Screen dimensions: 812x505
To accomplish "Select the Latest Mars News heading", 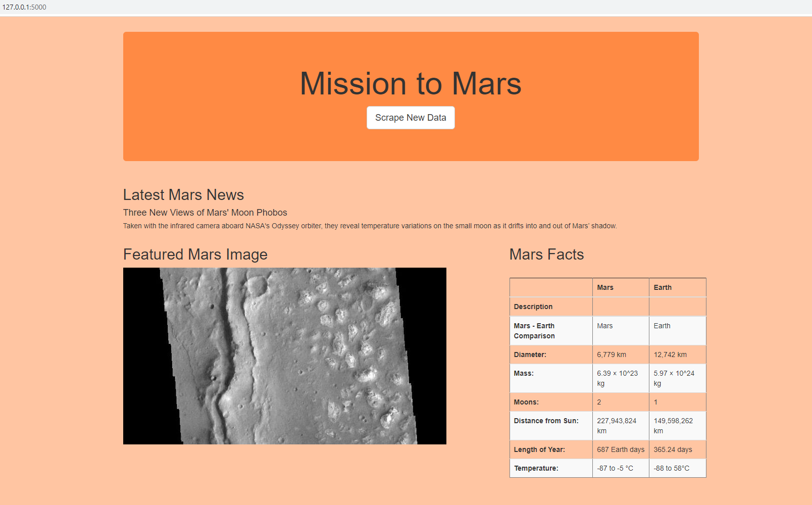I will click(183, 195).
